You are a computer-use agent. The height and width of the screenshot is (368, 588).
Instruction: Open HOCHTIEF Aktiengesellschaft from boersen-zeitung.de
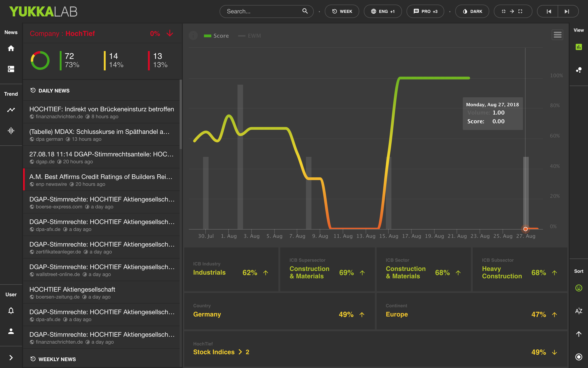pos(101,292)
